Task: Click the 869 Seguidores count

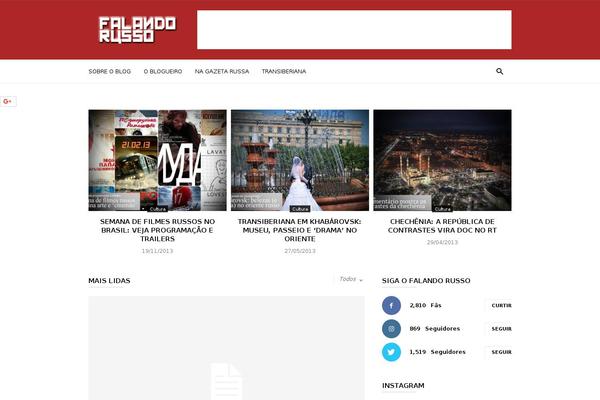Action: click(x=435, y=329)
